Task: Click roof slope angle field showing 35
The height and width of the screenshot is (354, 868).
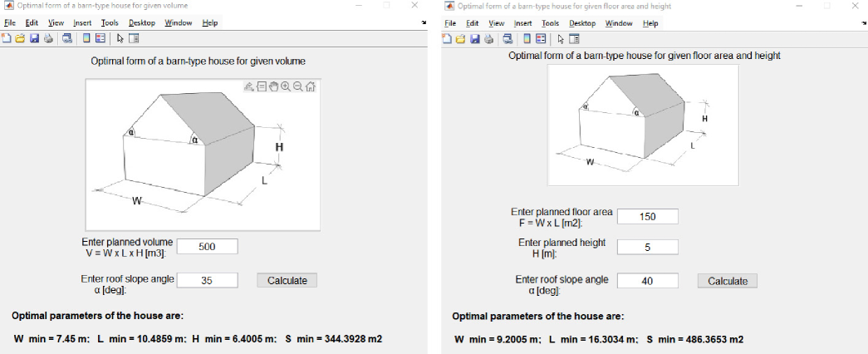Action: (x=207, y=280)
